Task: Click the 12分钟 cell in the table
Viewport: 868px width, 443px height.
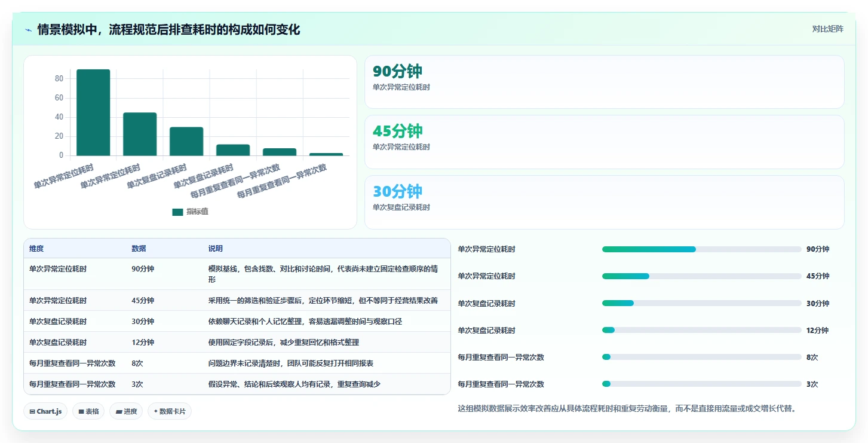Action: pos(142,342)
